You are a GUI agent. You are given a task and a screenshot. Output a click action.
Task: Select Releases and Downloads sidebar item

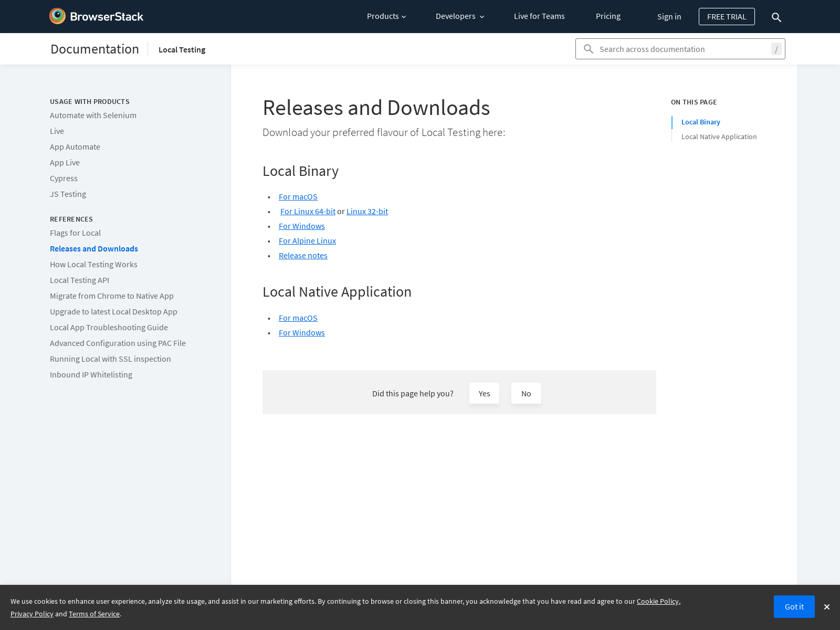[x=94, y=249]
